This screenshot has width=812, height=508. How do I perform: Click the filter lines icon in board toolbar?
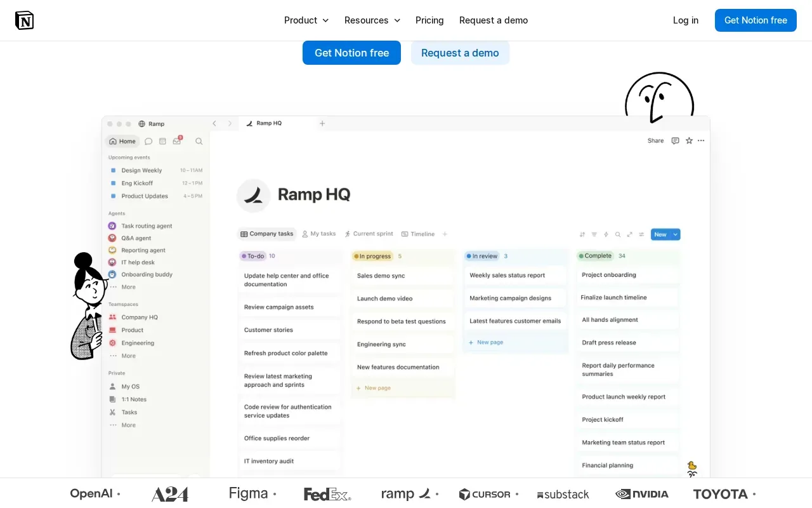pyautogui.click(x=594, y=234)
